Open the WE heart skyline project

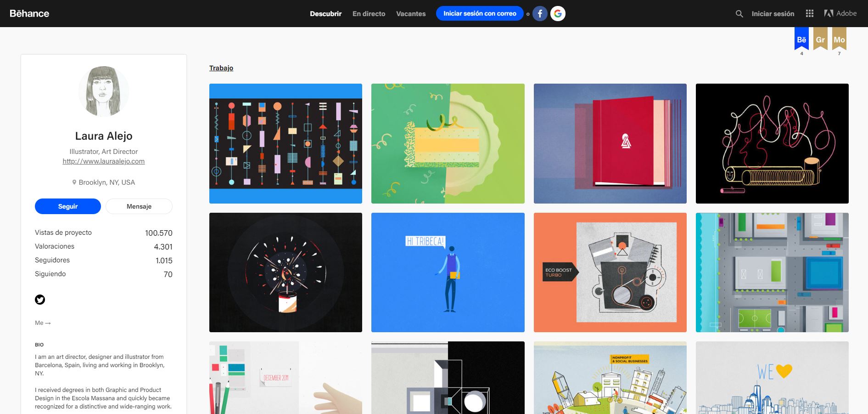click(x=772, y=378)
